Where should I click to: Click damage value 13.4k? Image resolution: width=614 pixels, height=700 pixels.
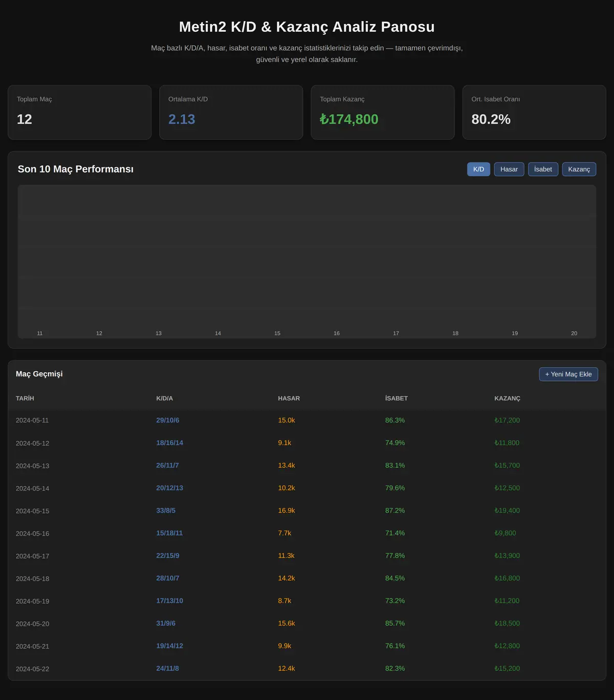pyautogui.click(x=287, y=465)
